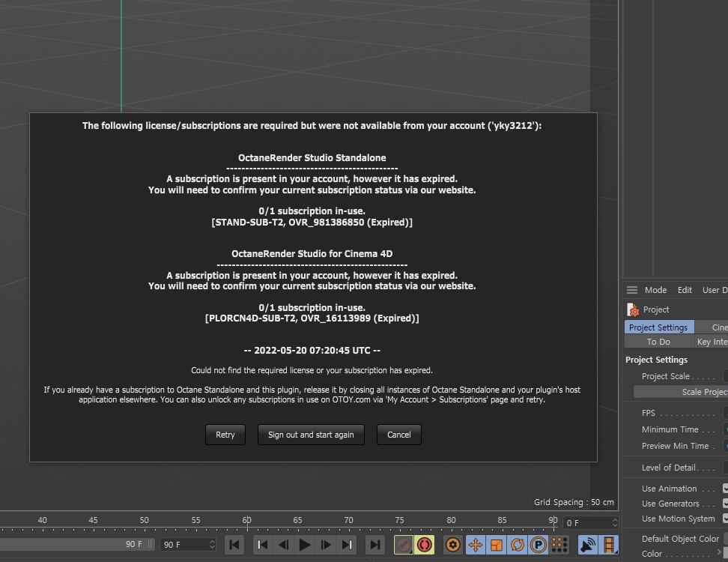Image resolution: width=728 pixels, height=562 pixels.
Task: Switch to the To Do tab
Action: pos(659,342)
